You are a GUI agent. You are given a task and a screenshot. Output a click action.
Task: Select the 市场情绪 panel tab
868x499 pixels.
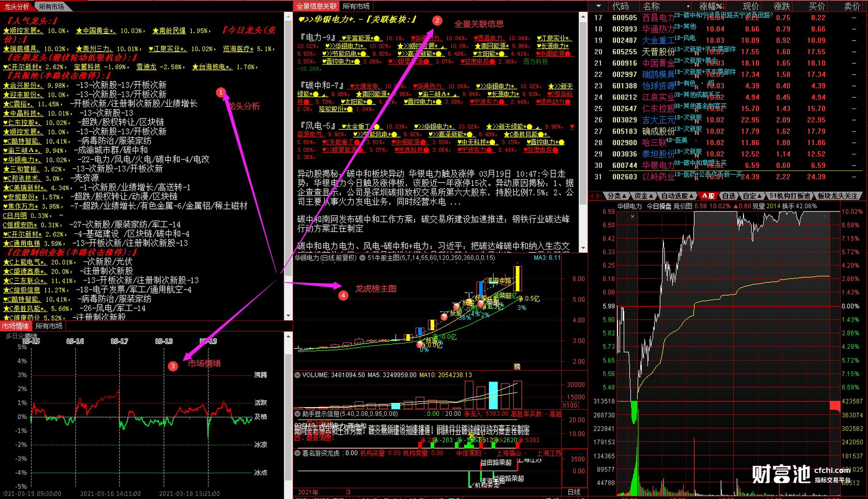tap(15, 326)
